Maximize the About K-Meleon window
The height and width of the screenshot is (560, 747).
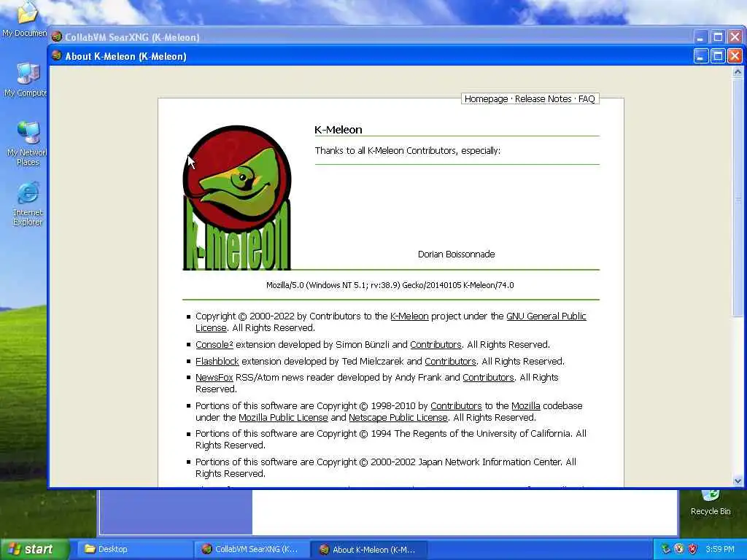pos(718,56)
